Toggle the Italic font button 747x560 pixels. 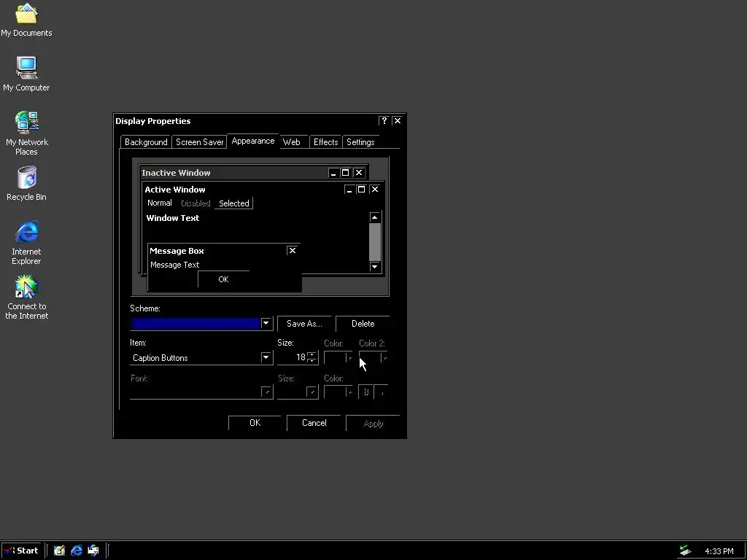click(x=382, y=392)
